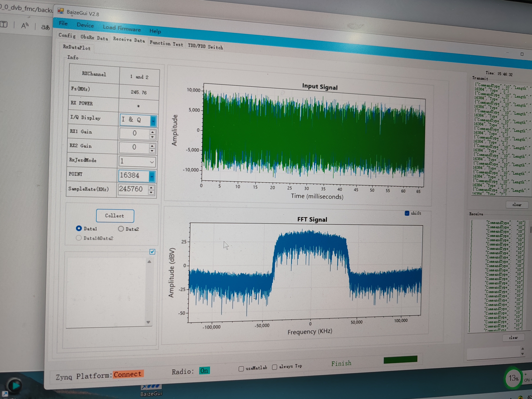Screen dimensions: 532x399
Task: Decrease RX2 Gain with down arrow
Action: [x=152, y=151]
